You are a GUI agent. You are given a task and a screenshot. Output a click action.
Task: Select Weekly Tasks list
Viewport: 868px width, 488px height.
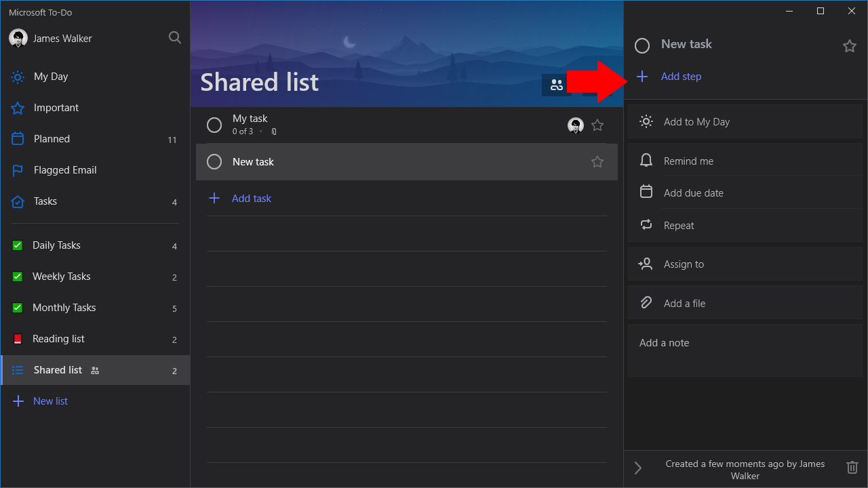pyautogui.click(x=95, y=277)
